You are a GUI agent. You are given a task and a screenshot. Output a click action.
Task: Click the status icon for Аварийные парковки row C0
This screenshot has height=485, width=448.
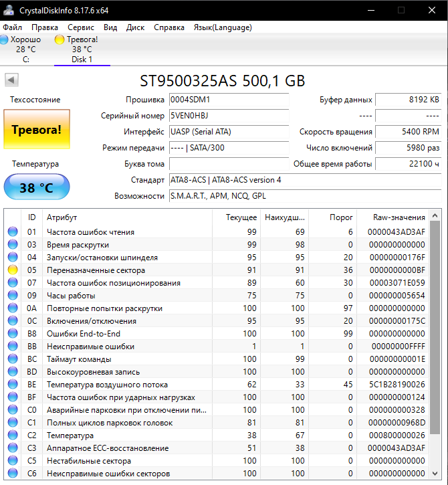point(13,409)
